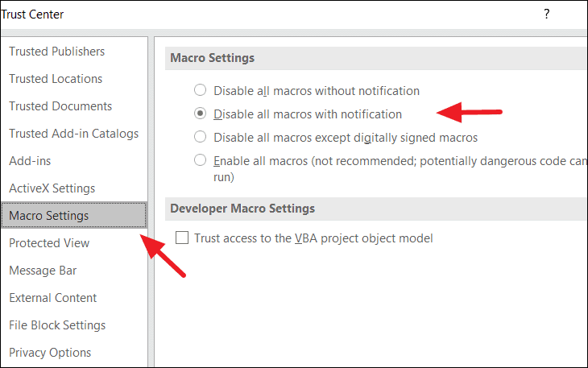
Task: Open External Content settings
Action: click(53, 298)
